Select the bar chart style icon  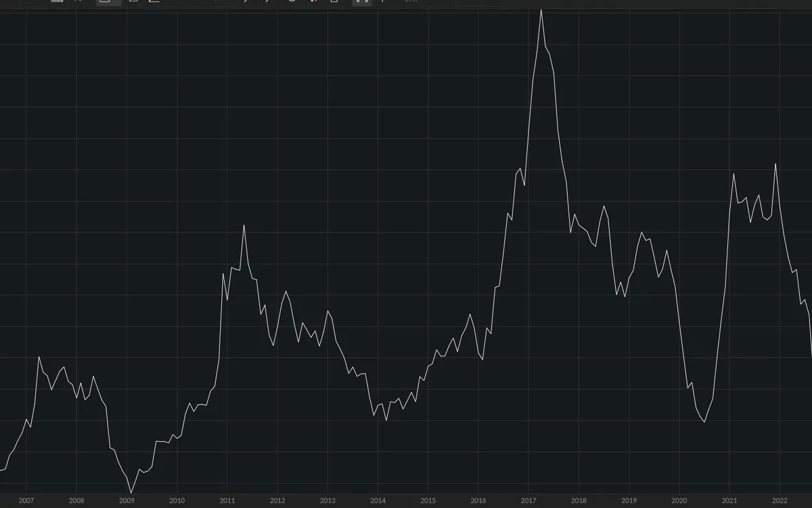point(58,2)
